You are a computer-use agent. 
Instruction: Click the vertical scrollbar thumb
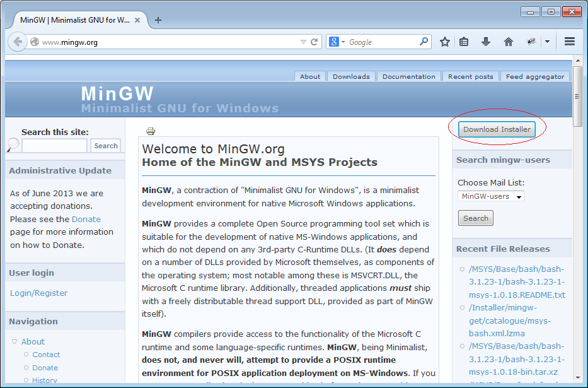point(577,97)
